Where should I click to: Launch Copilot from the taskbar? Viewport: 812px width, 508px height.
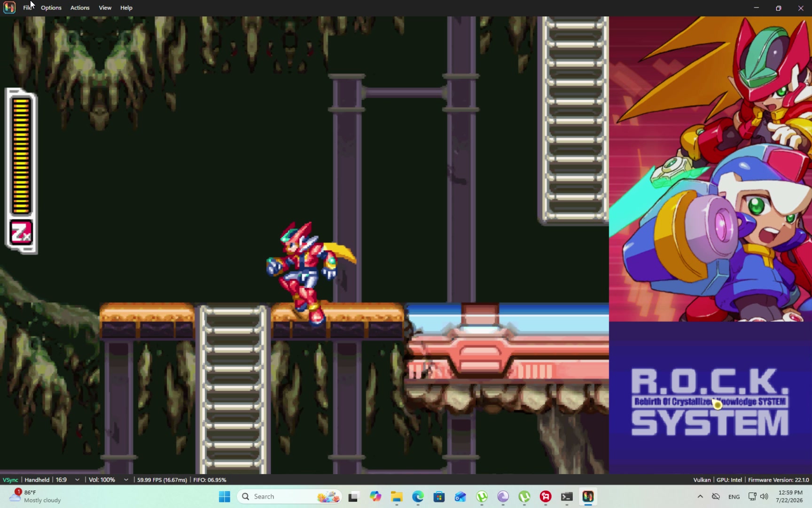[375, 497]
